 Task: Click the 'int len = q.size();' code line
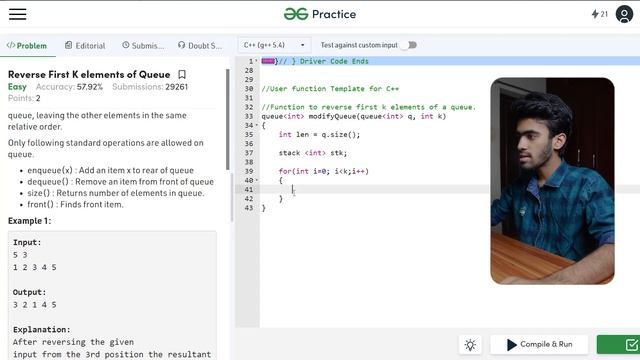[320, 135]
